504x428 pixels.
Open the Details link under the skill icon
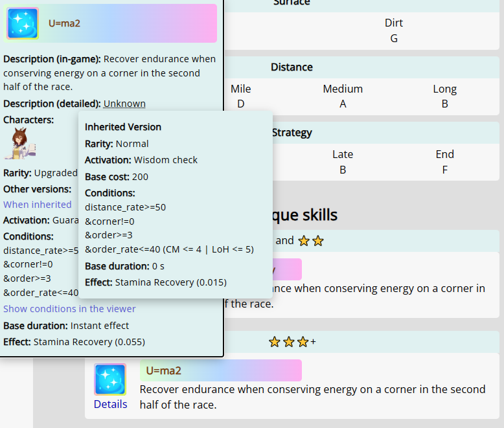[x=110, y=404]
